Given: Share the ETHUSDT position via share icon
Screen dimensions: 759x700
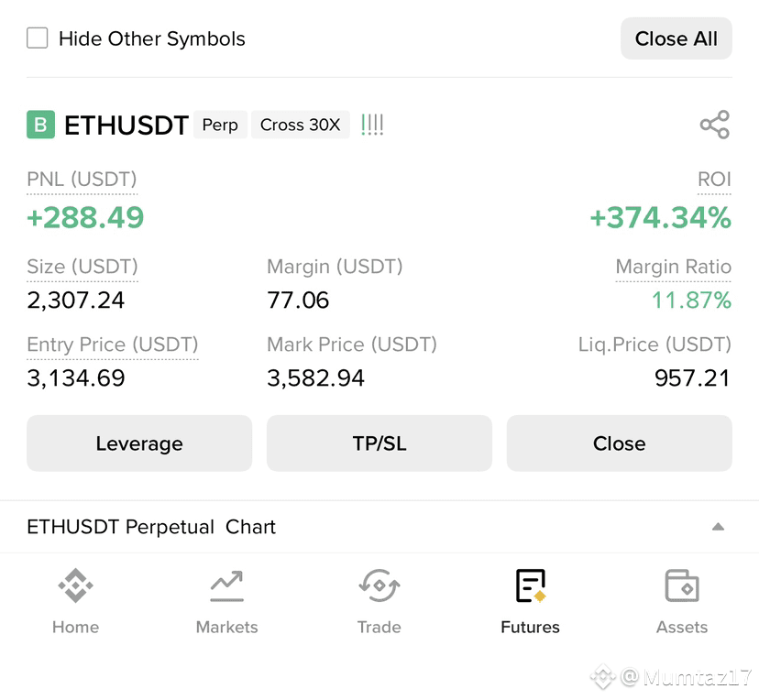Looking at the screenshot, I should pyautogui.click(x=714, y=125).
